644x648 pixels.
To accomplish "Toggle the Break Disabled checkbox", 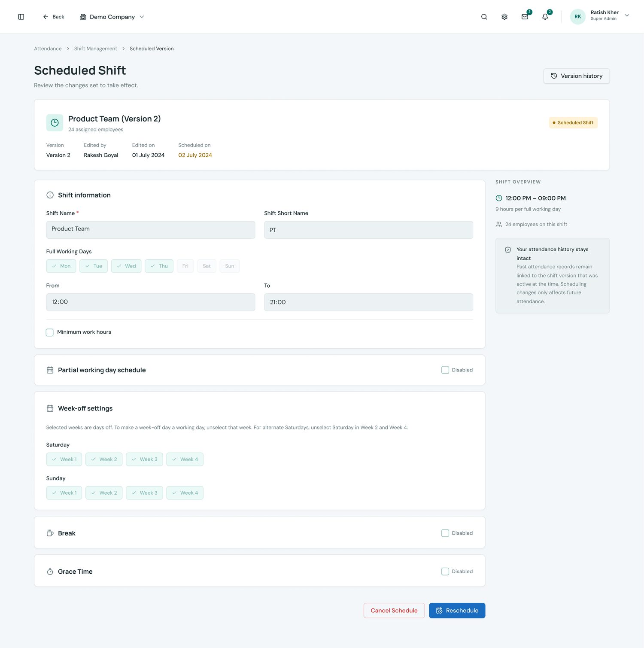I will pos(445,533).
